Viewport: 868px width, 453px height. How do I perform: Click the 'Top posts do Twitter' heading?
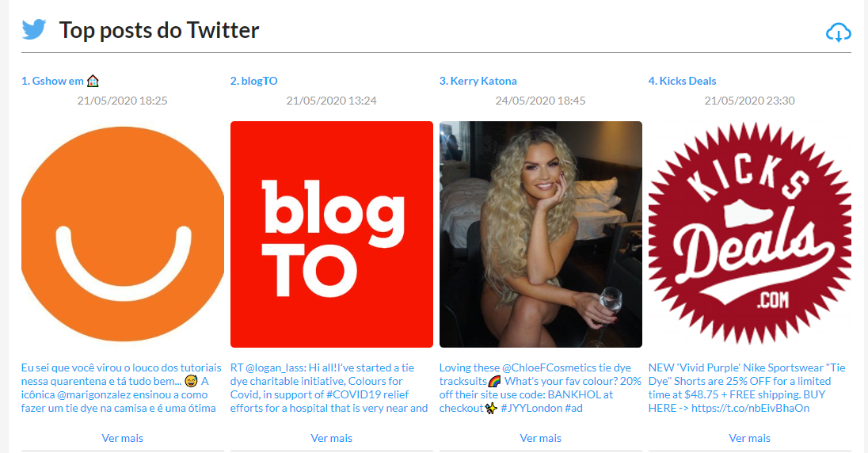tap(159, 30)
